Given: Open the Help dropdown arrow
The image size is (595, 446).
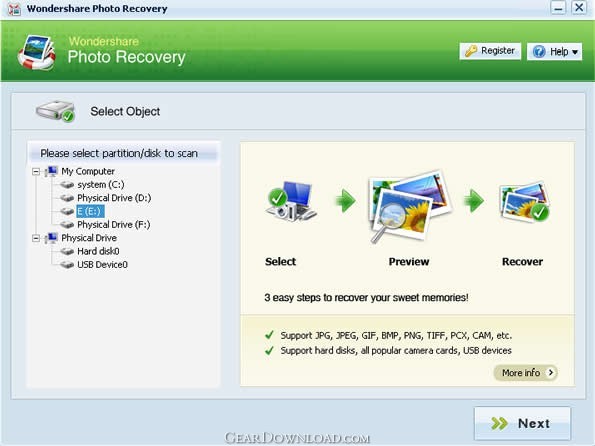Looking at the screenshot, I should pos(575,52).
